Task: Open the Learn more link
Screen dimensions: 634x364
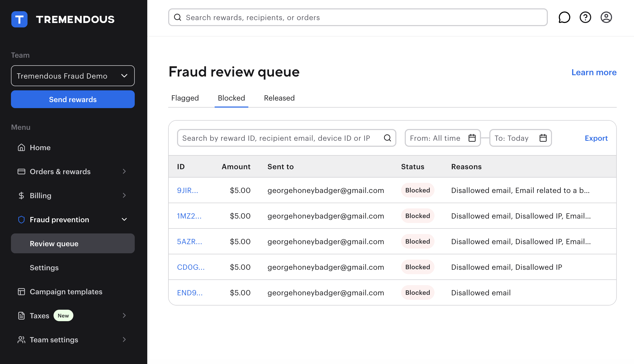Action: pos(594,72)
